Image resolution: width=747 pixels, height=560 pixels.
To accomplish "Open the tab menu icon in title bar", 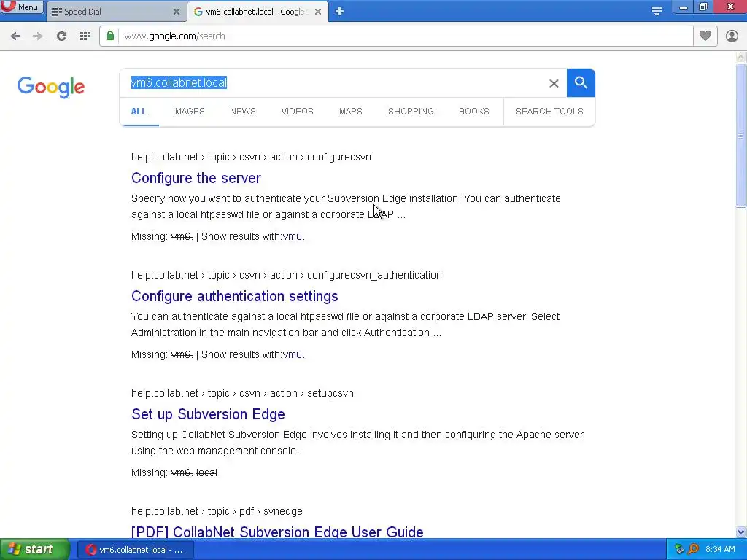I will pos(657,12).
